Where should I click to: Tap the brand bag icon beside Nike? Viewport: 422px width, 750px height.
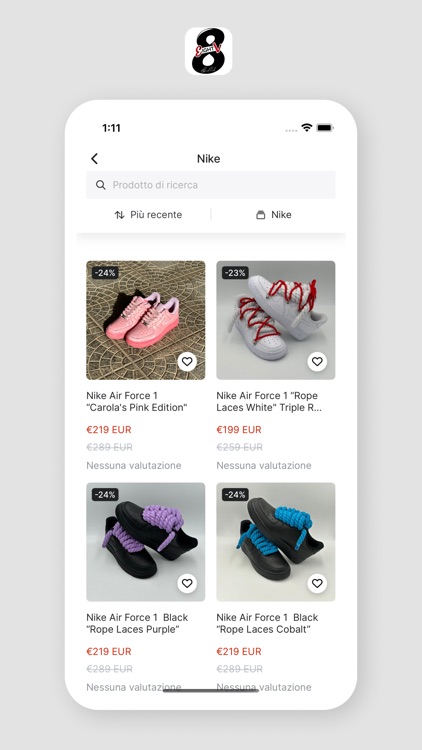pos(260,215)
